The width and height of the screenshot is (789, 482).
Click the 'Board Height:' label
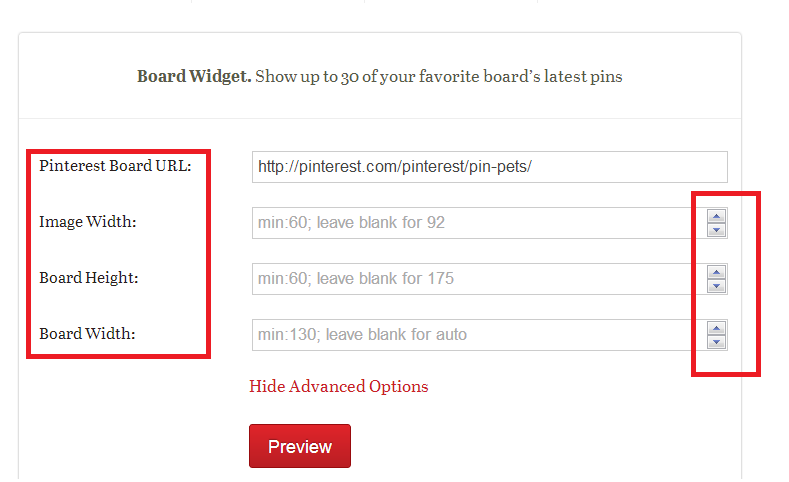(x=89, y=278)
